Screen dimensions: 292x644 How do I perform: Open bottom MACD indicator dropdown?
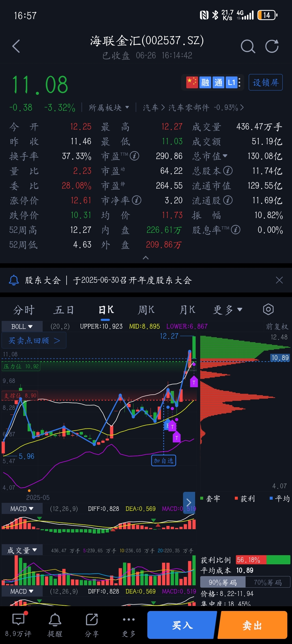pos(22,591)
